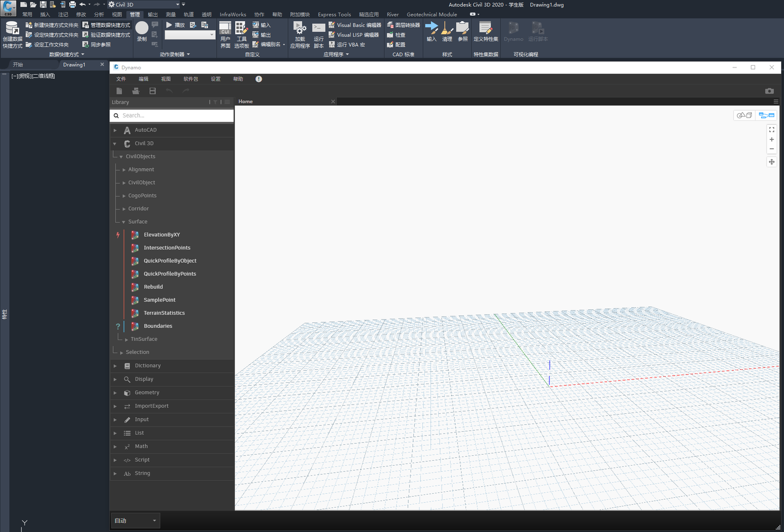Switch to the InfraWorks ribbon tab

[x=232, y=15]
